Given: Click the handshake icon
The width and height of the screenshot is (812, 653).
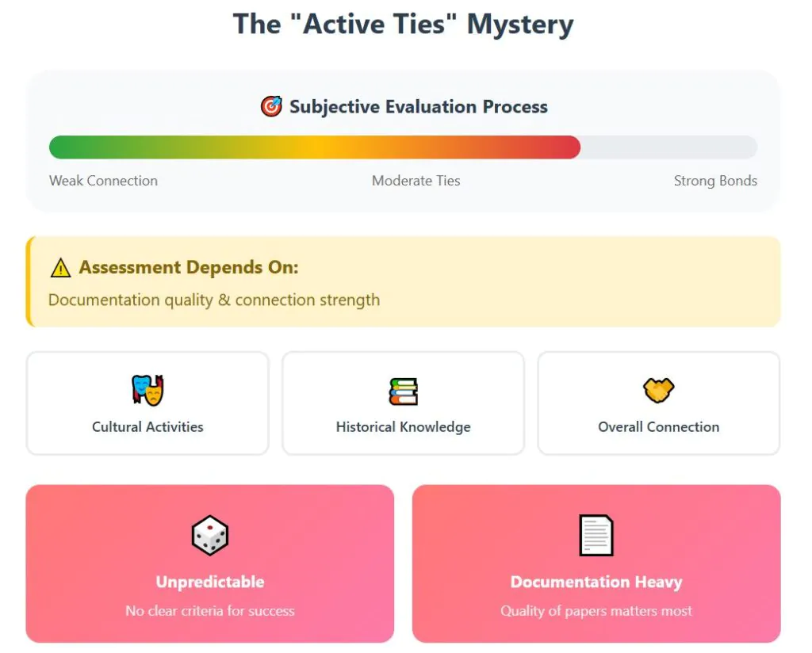Looking at the screenshot, I should 658,390.
